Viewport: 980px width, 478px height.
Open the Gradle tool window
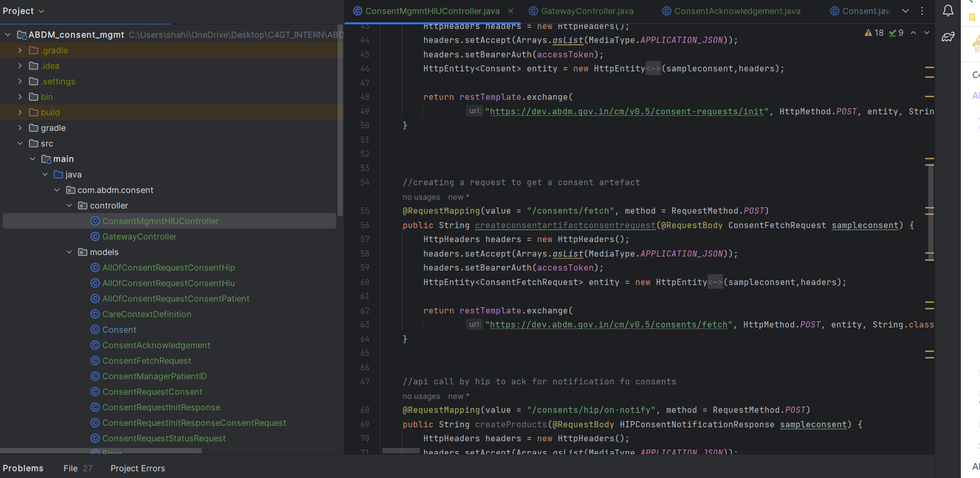948,37
